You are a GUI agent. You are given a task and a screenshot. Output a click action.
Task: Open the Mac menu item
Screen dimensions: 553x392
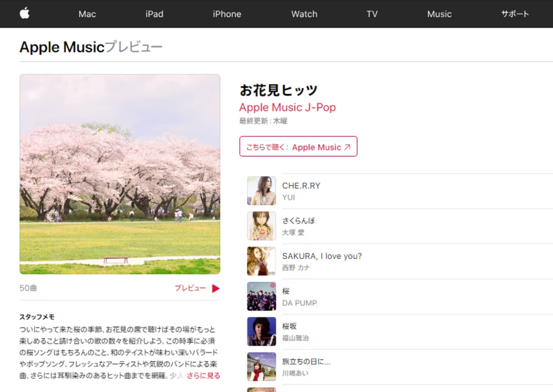tap(87, 14)
